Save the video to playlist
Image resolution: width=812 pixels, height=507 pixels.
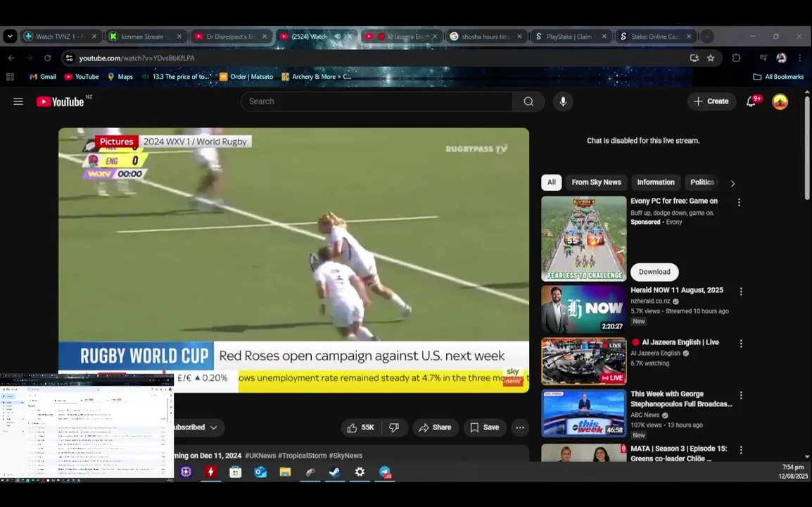tap(485, 427)
